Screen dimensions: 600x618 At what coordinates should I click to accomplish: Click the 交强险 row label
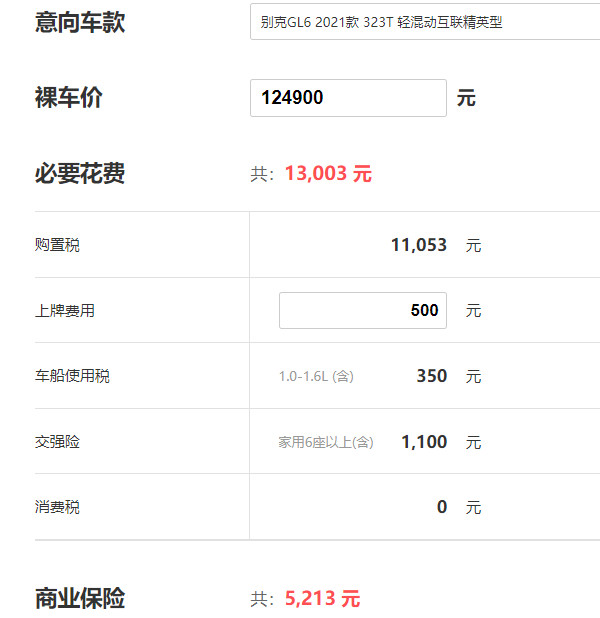click(x=57, y=441)
